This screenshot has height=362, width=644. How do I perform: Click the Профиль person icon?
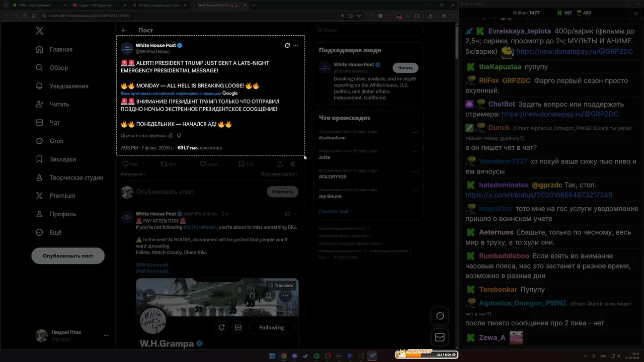(x=39, y=214)
